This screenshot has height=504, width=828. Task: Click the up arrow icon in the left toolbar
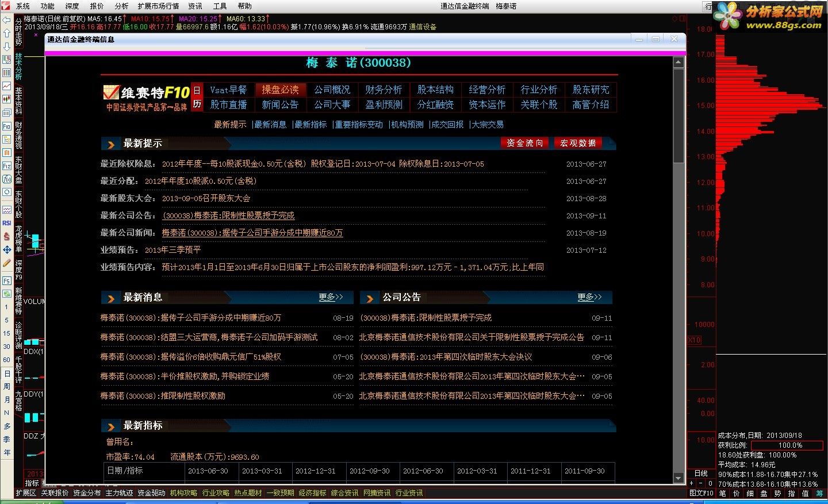tap(6, 33)
